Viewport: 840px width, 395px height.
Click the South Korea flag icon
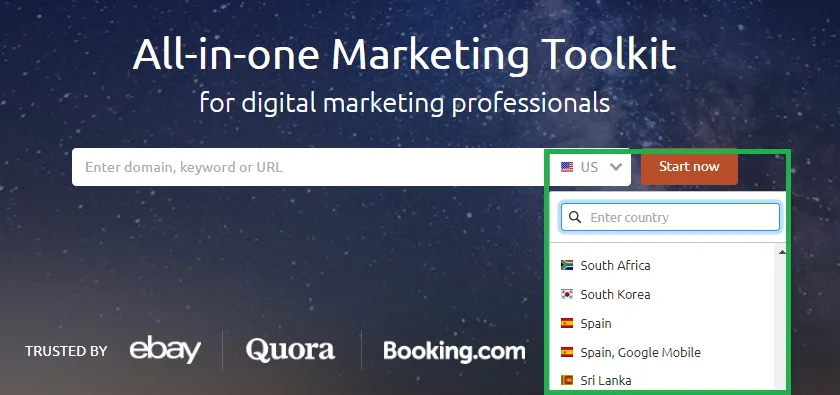click(567, 294)
